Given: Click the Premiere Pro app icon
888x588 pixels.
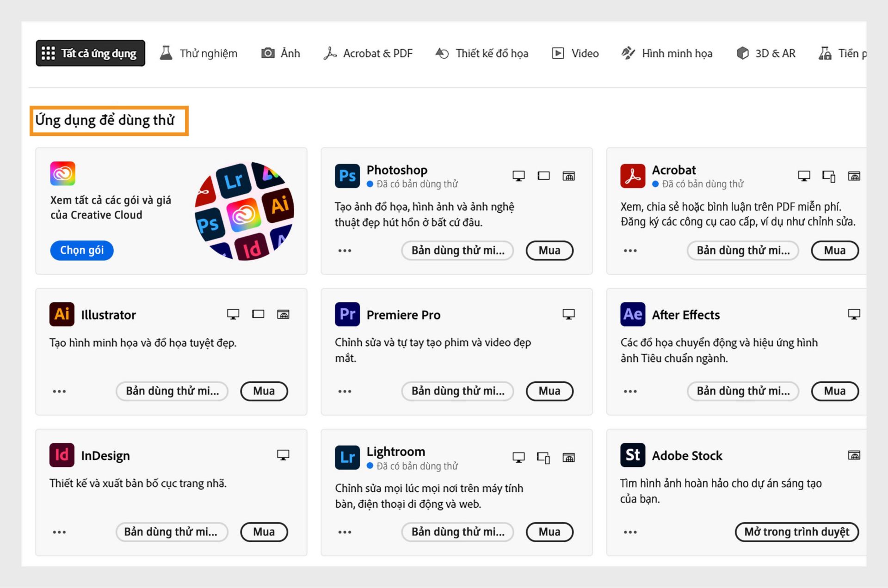Looking at the screenshot, I should tap(347, 314).
